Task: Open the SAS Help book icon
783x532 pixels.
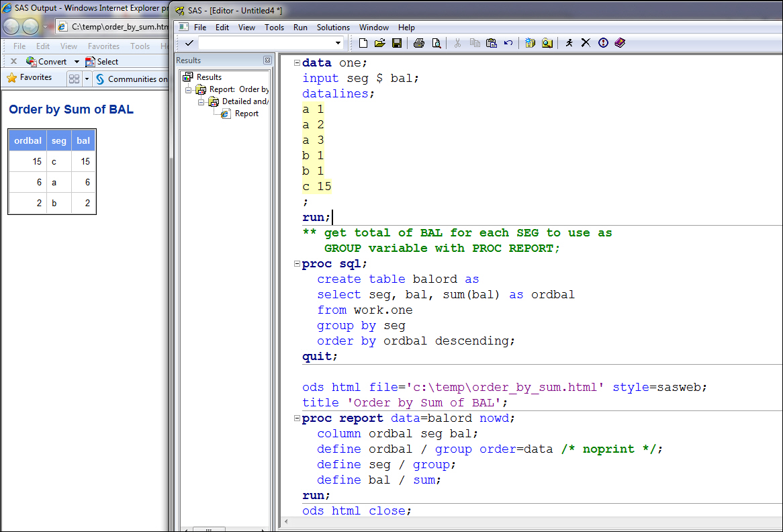Action: pos(620,43)
